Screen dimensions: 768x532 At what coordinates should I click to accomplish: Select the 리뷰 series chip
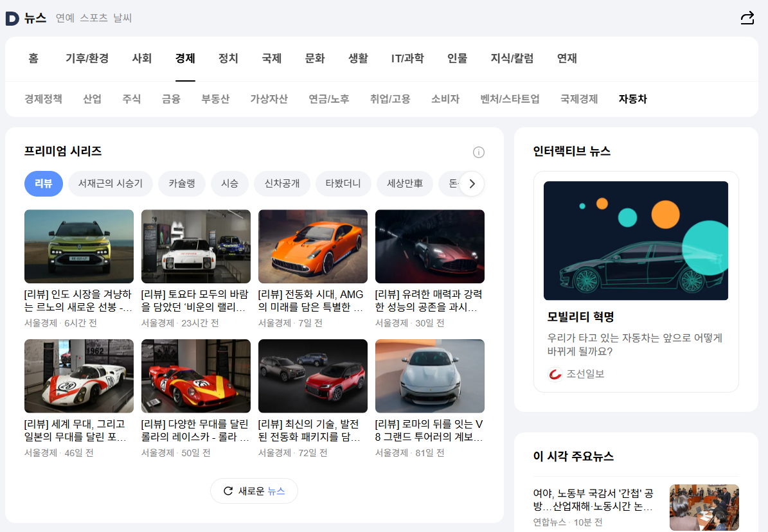44,184
